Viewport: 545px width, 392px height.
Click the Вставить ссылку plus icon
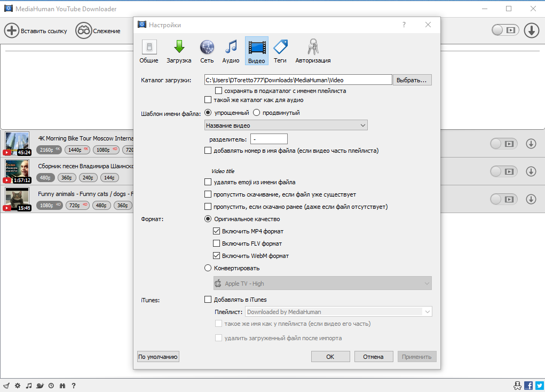11,31
